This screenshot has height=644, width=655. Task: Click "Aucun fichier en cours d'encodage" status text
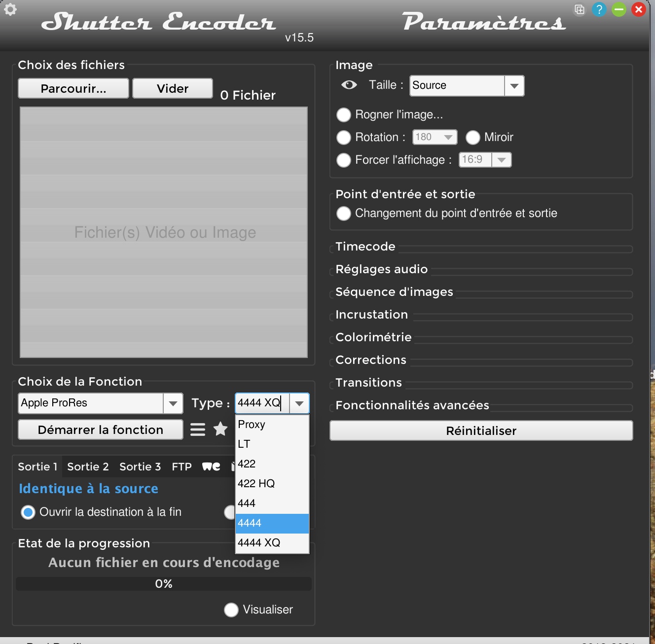(x=164, y=563)
